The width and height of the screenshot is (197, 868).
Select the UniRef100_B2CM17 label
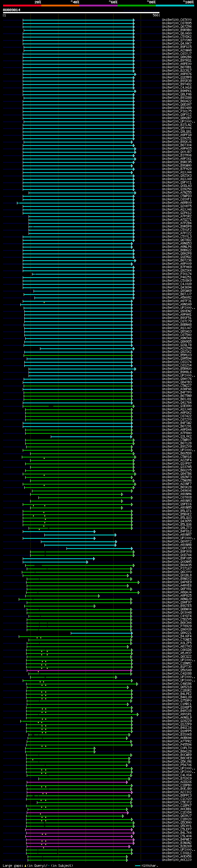[177, 71]
